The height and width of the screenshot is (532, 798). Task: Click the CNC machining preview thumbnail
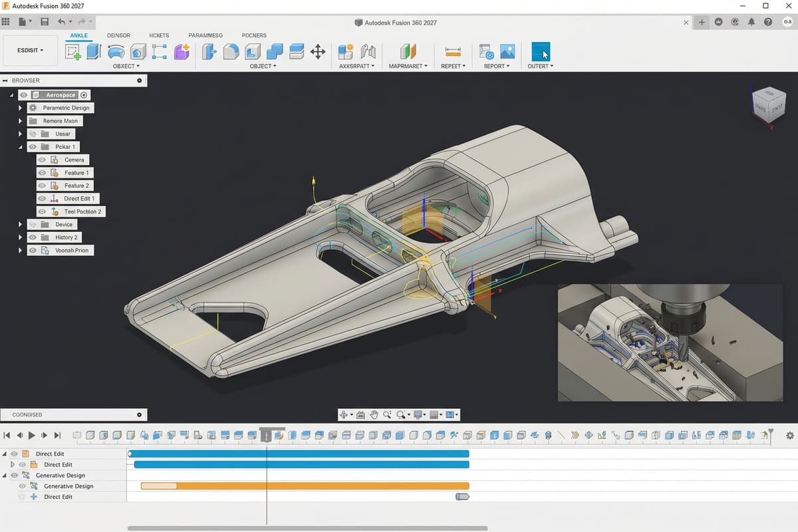coord(670,342)
